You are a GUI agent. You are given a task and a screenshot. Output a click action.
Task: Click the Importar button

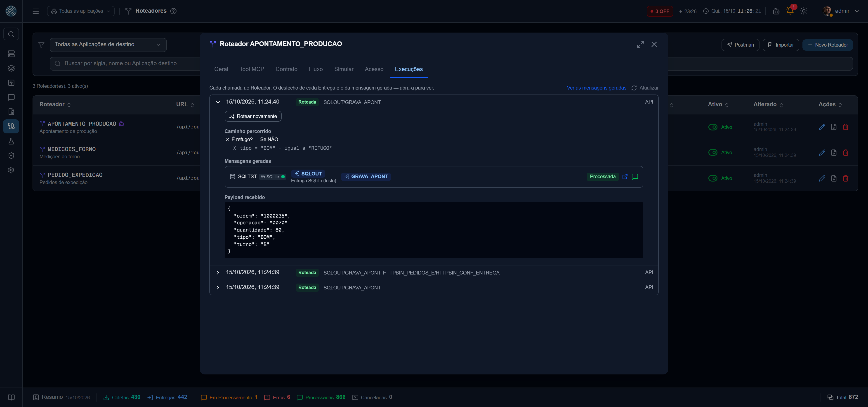click(x=781, y=45)
